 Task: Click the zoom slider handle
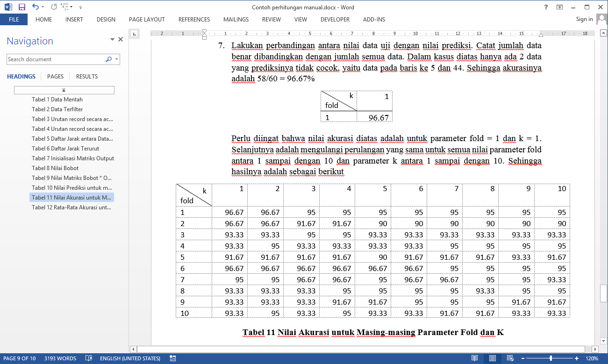click(x=551, y=358)
